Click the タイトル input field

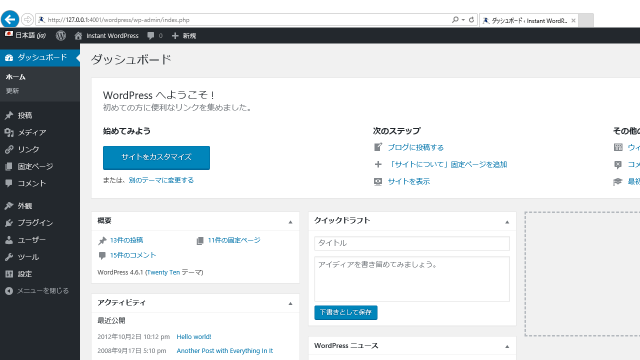(x=412, y=243)
